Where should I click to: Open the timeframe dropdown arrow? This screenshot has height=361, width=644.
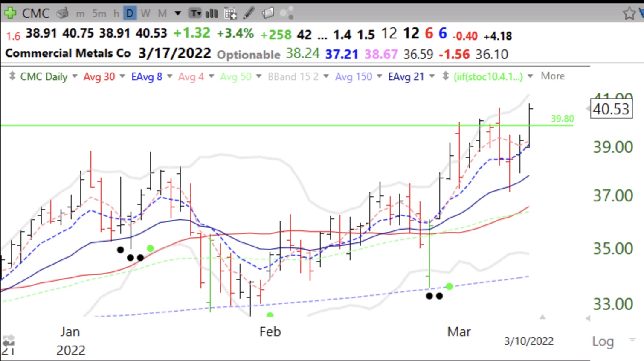178,14
